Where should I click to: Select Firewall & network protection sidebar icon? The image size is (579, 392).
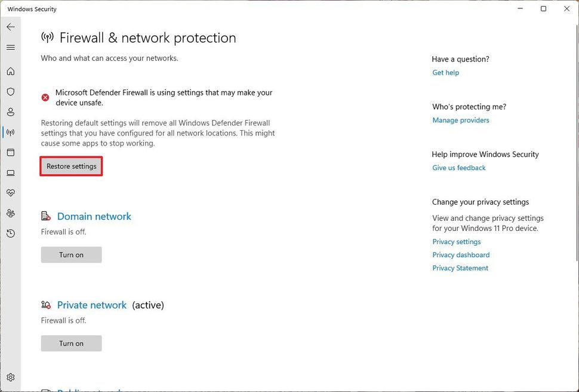(11, 132)
